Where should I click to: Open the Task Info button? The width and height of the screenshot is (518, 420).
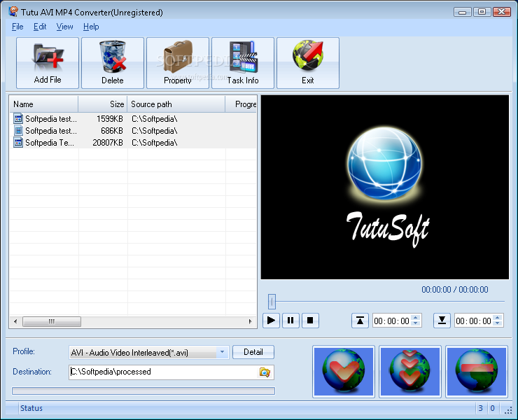[x=243, y=63]
